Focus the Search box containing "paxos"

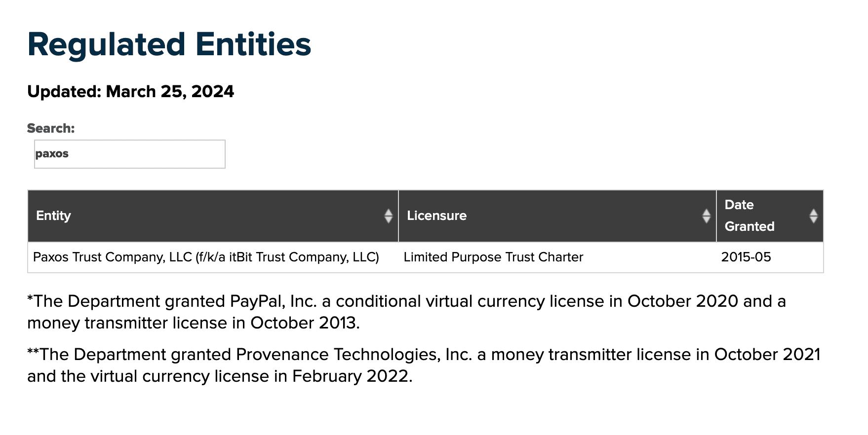point(129,154)
